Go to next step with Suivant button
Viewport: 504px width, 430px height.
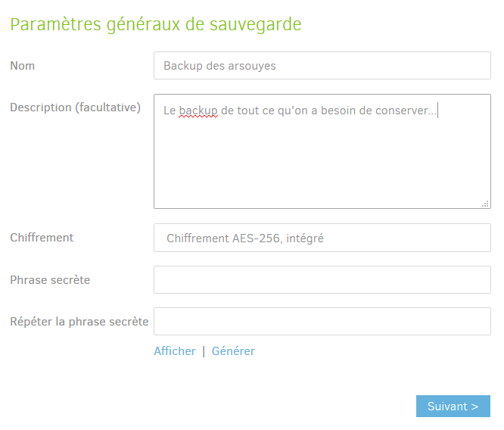[x=453, y=407]
